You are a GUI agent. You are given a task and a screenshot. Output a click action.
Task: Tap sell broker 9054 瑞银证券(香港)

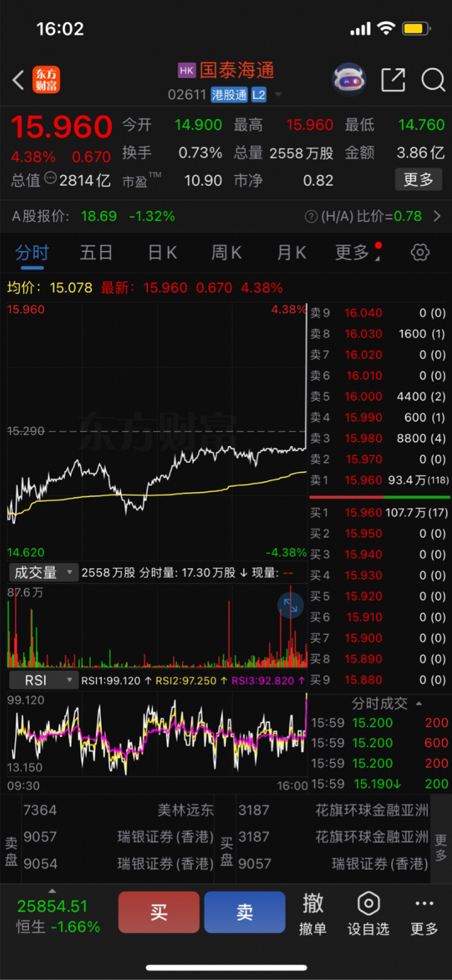pos(118,864)
